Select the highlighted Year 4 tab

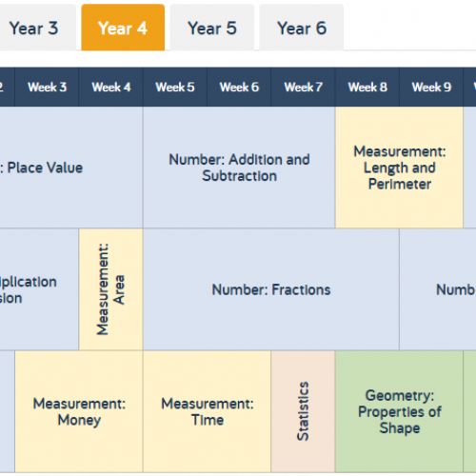pos(123,28)
